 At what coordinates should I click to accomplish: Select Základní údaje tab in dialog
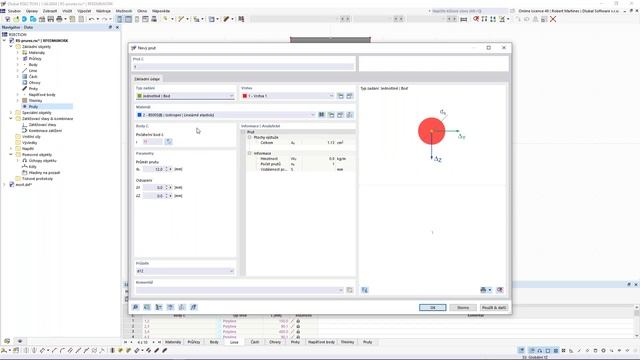coord(147,79)
